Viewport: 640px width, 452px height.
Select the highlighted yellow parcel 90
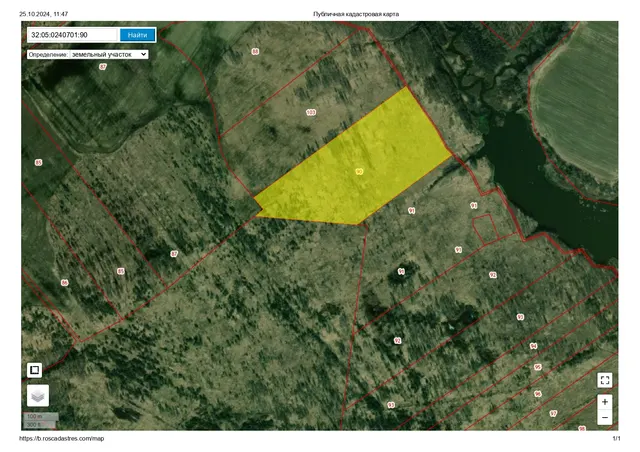click(x=359, y=171)
